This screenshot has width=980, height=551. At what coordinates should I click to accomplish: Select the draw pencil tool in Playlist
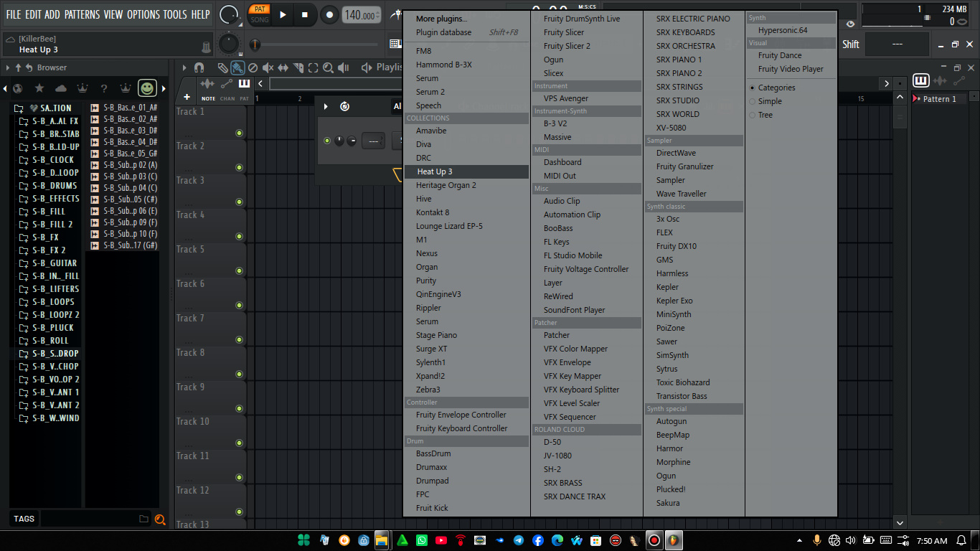click(223, 67)
